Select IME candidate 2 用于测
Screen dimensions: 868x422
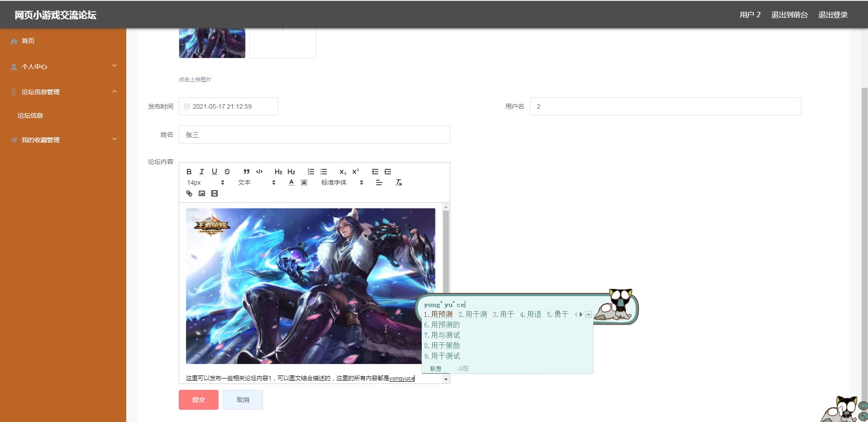point(472,314)
